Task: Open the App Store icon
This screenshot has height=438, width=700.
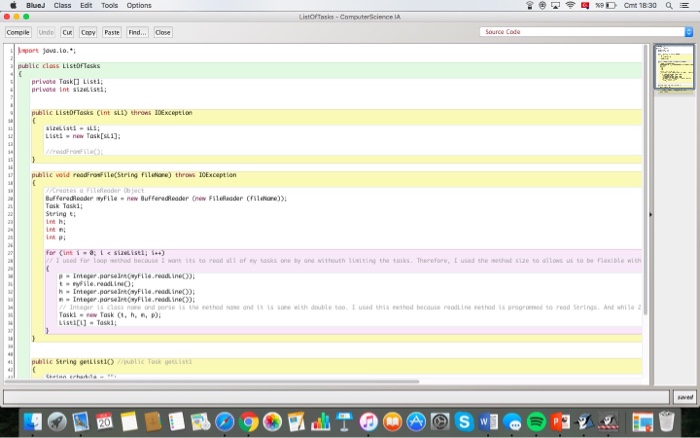Action: [x=416, y=421]
